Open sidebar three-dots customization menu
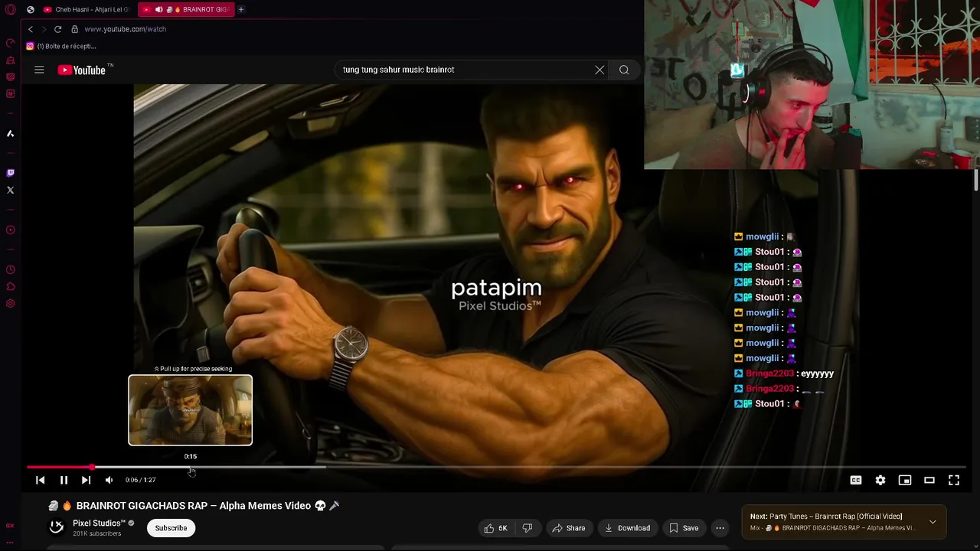980x551 pixels. tap(10, 543)
